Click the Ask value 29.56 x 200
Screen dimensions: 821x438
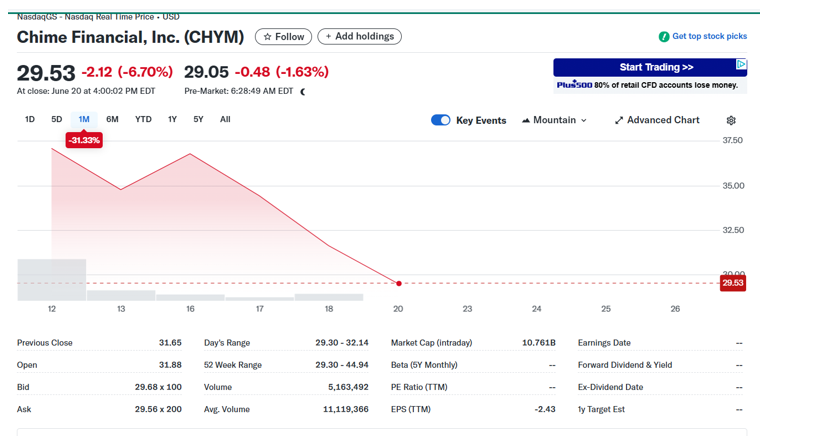pos(158,409)
